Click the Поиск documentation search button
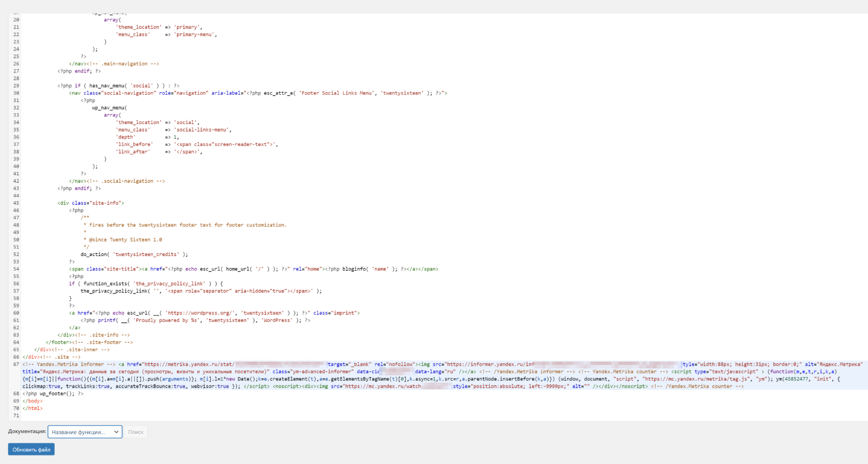868x464 pixels. pyautogui.click(x=135, y=432)
